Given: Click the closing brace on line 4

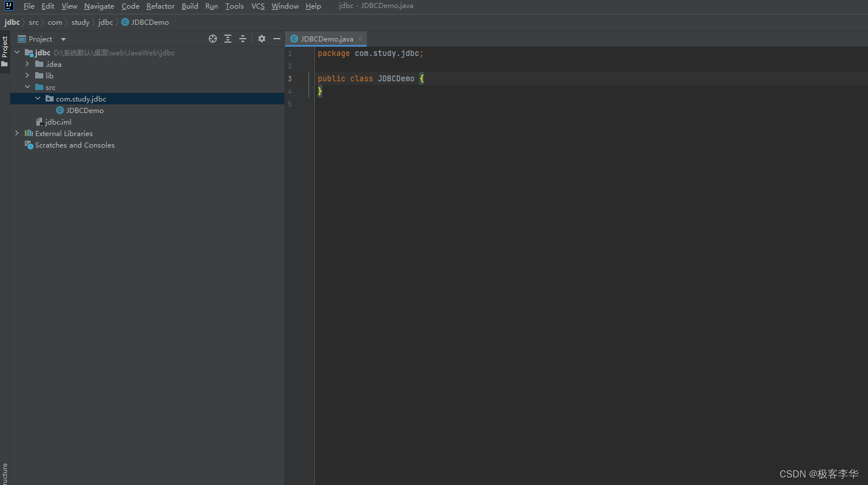Looking at the screenshot, I should point(320,91).
